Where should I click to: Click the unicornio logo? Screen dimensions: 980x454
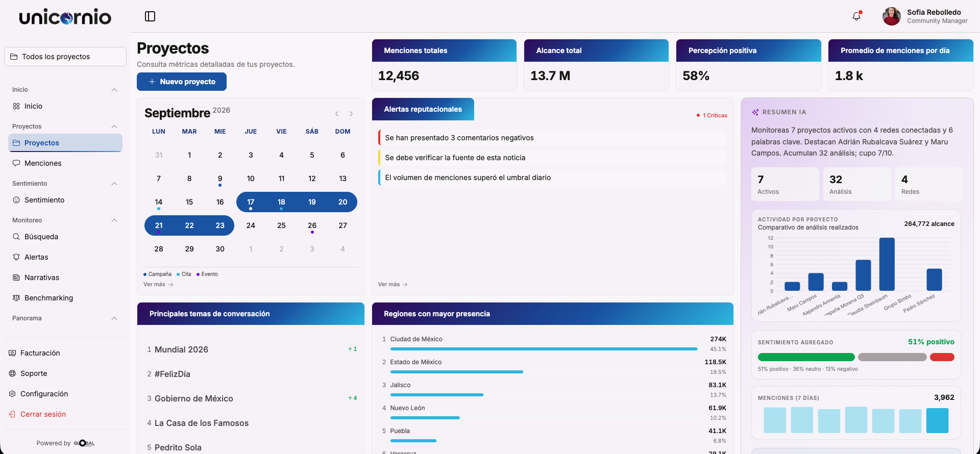[x=65, y=17]
